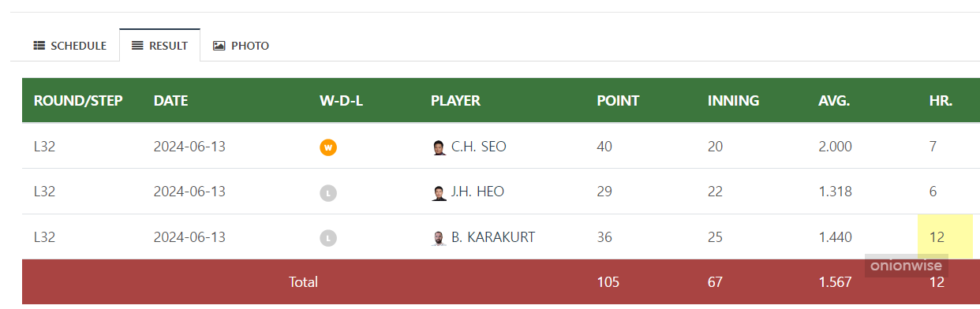Click B. KARAKURT's player avatar
This screenshot has height=309, width=980.
tap(440, 237)
